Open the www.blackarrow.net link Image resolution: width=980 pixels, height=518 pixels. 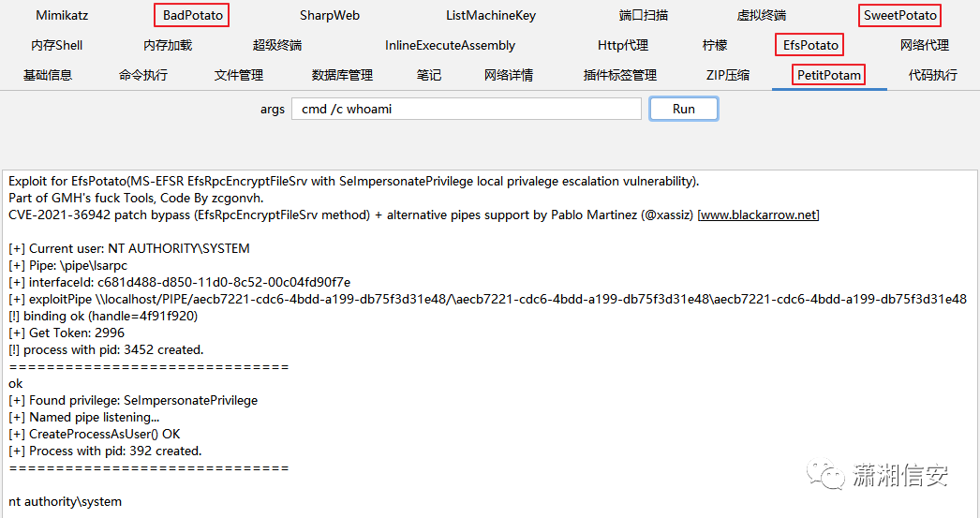(758, 215)
